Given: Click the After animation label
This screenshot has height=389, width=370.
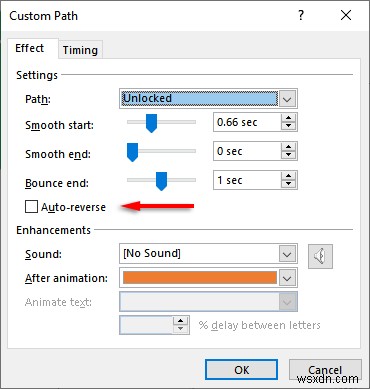Looking at the screenshot, I should pos(66,278).
